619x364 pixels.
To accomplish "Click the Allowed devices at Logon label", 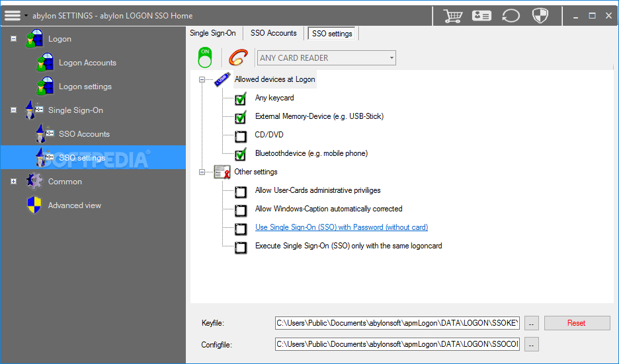I will pyautogui.click(x=274, y=79).
